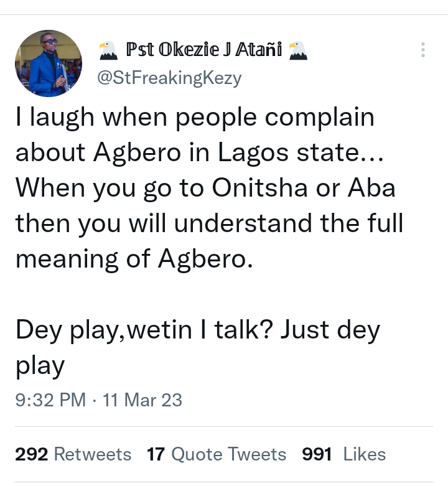The image size is (448, 486).
Task: Click the line "Dey play,wetin I talk?"
Action: coord(144,330)
